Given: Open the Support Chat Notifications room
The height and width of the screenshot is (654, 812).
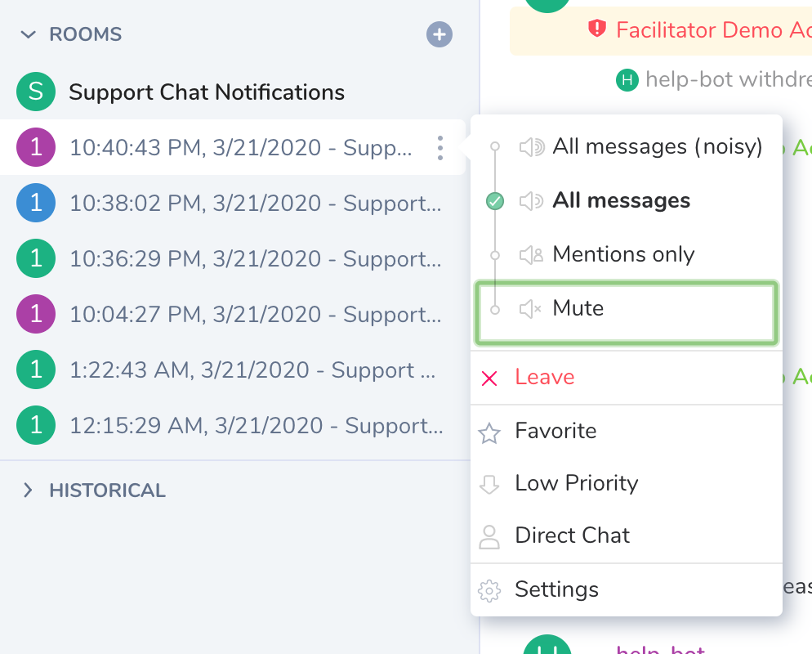Looking at the screenshot, I should [207, 92].
